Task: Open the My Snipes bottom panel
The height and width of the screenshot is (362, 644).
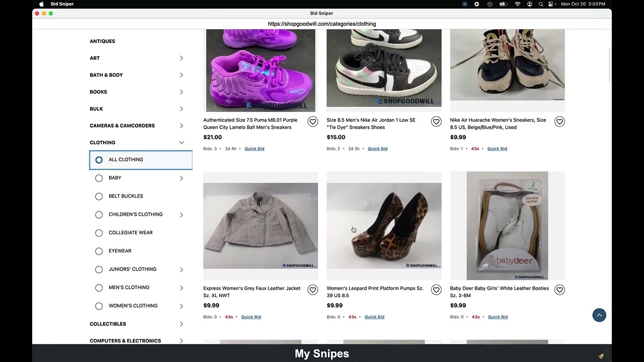Action: pyautogui.click(x=322, y=353)
